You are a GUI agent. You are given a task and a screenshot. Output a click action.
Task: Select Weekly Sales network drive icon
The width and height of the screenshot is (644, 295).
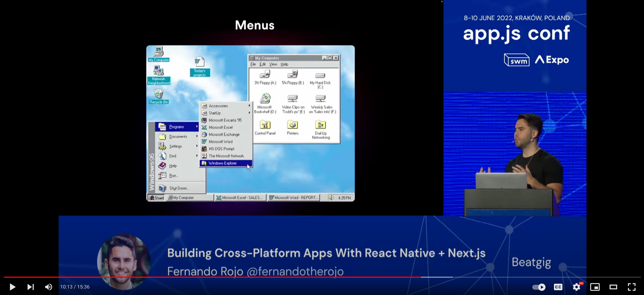(322, 104)
